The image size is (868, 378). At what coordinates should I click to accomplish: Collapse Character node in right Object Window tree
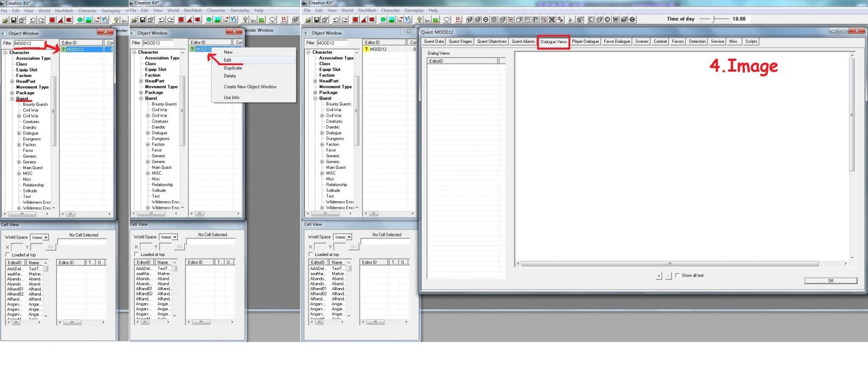click(308, 53)
